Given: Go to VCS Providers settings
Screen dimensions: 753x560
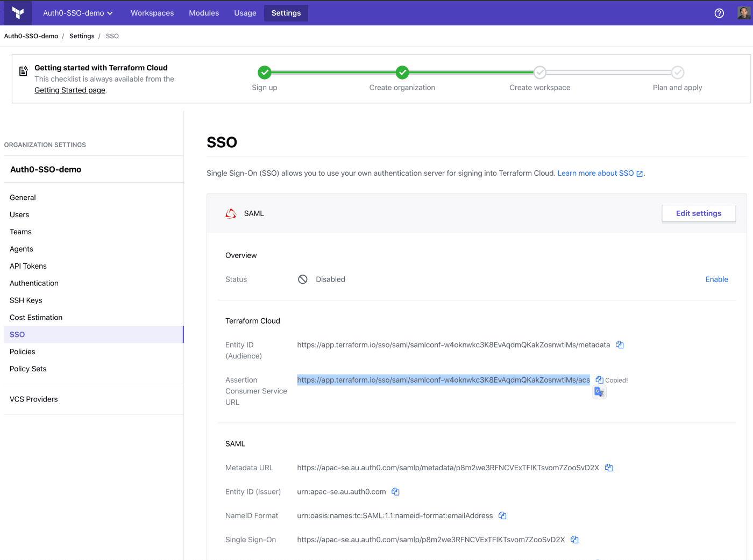Looking at the screenshot, I should [x=33, y=399].
